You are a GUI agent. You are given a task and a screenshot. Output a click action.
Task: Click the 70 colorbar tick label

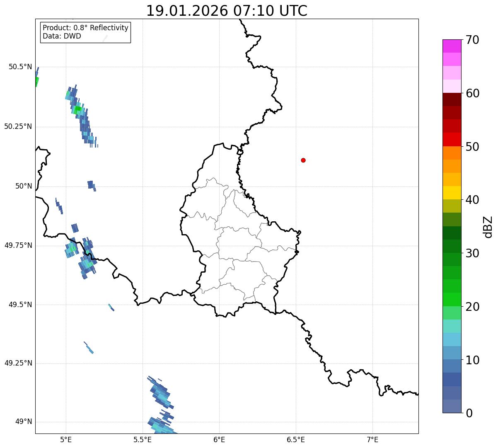pyautogui.click(x=472, y=40)
